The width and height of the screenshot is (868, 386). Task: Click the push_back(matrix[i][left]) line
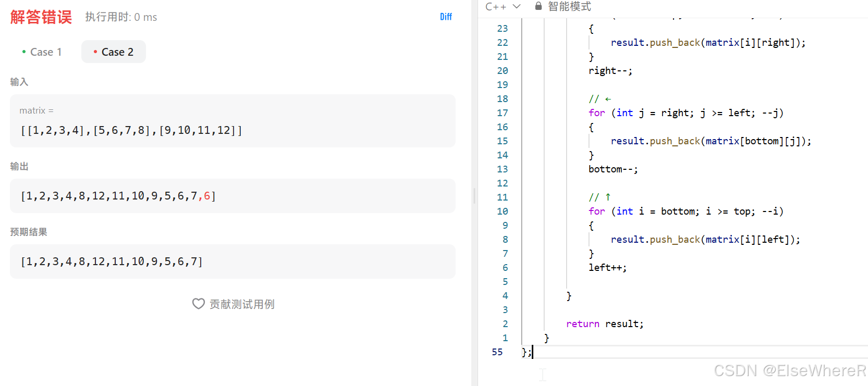click(705, 240)
